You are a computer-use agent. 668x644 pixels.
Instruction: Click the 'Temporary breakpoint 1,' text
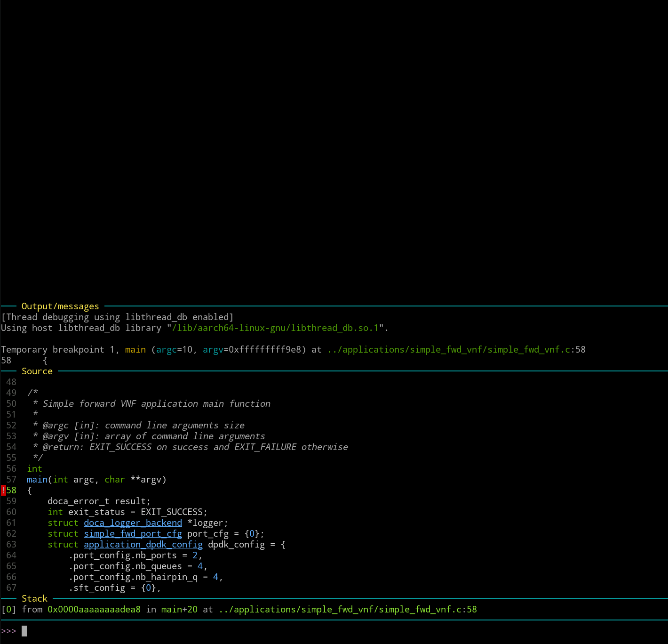[60, 350]
